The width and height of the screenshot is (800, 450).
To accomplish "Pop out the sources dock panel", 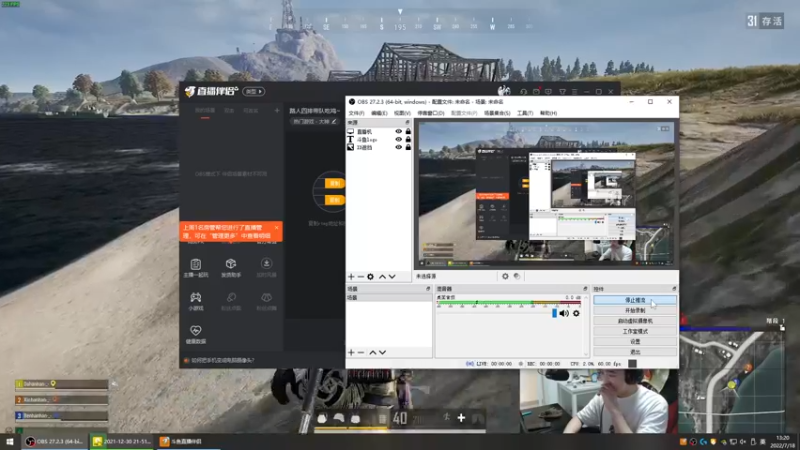I will click(x=407, y=122).
